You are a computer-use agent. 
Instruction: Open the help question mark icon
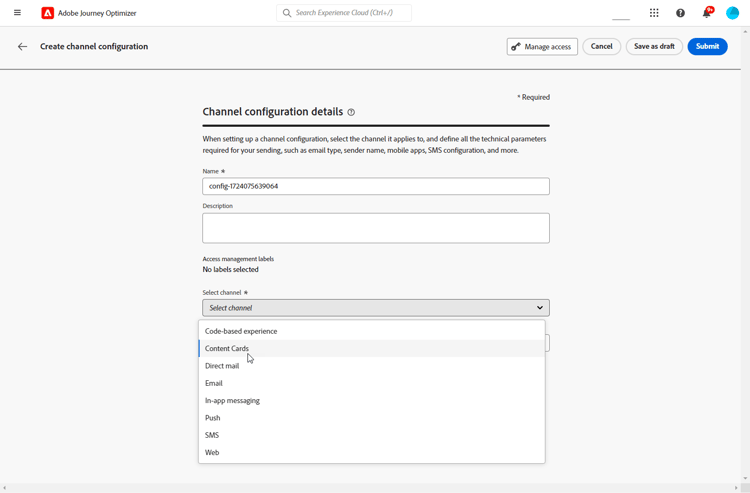pos(680,13)
